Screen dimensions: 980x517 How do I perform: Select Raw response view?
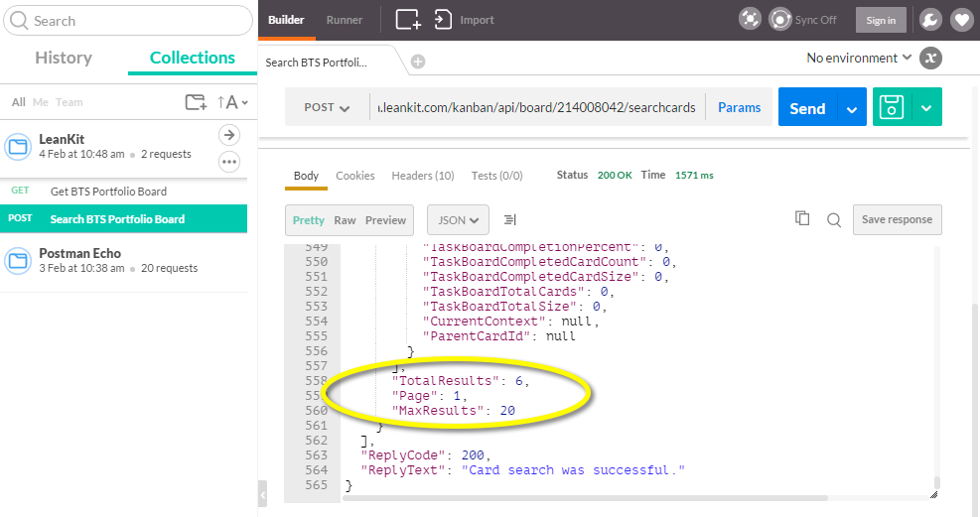coord(345,220)
